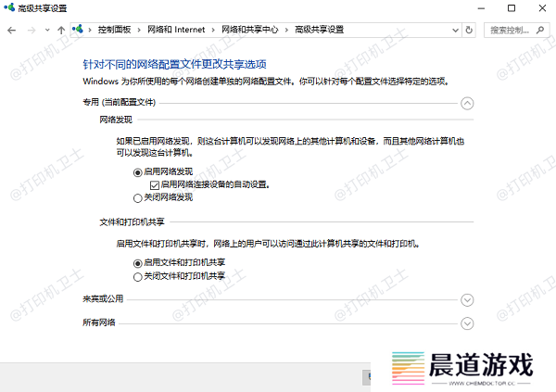Select 启用文件和打印机共享 radio button

[137, 263]
